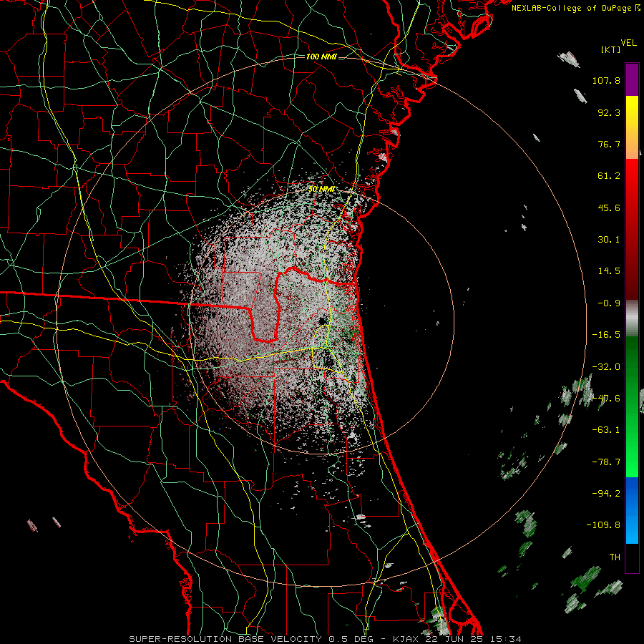Select the 76.7 legend value
Screen dimensions: 644x644
pyautogui.click(x=609, y=144)
